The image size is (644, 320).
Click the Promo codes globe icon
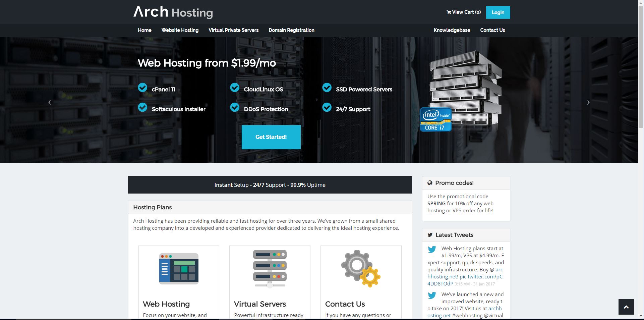point(430,183)
